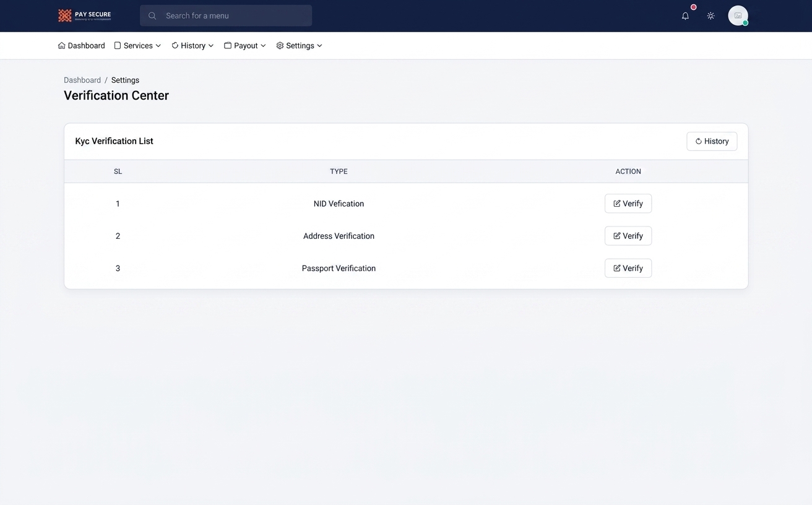Verify the NID Vefication row

[x=628, y=204]
